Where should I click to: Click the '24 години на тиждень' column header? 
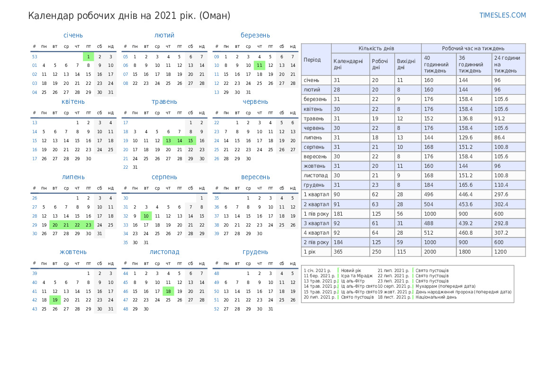(x=509, y=64)
